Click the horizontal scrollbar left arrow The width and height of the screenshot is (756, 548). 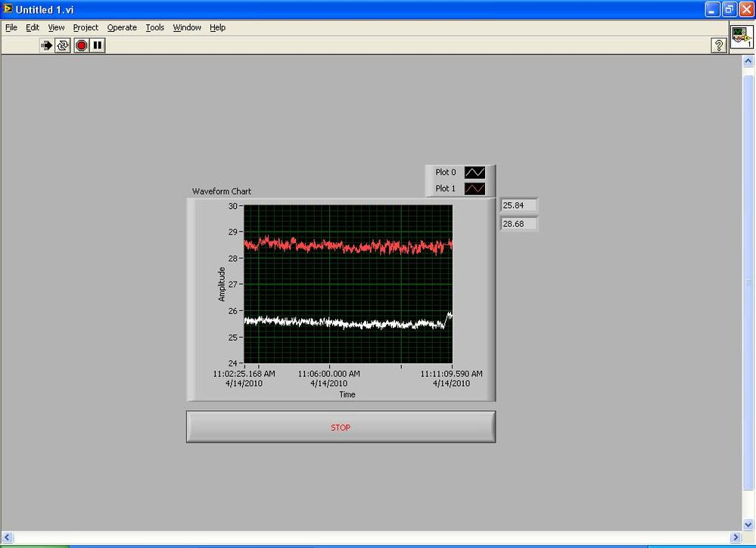click(x=7, y=537)
